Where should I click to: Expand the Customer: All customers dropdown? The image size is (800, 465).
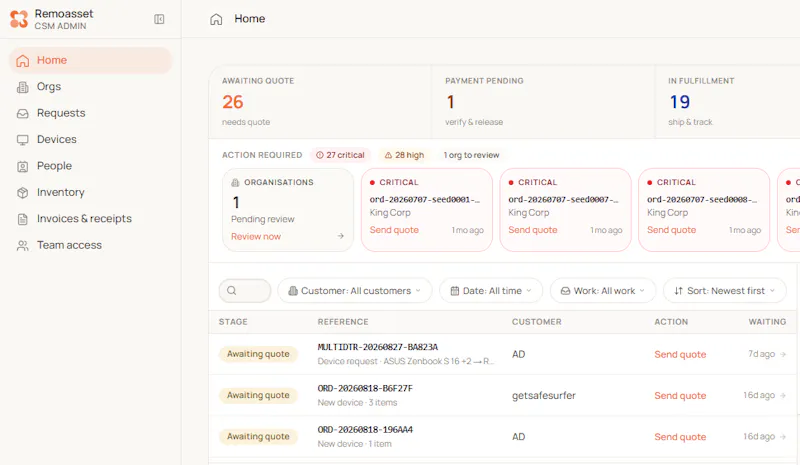pos(355,290)
